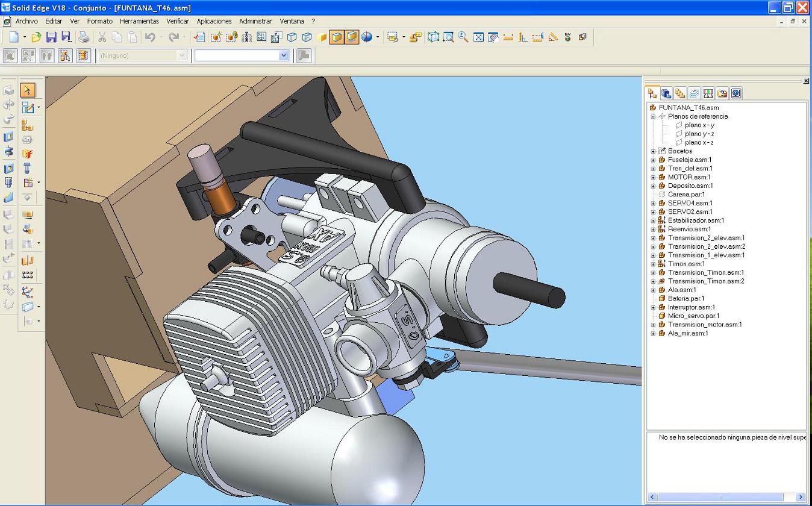Viewport: 812px width, 506px height.
Task: Open the Herramientas menu
Action: pyautogui.click(x=139, y=21)
